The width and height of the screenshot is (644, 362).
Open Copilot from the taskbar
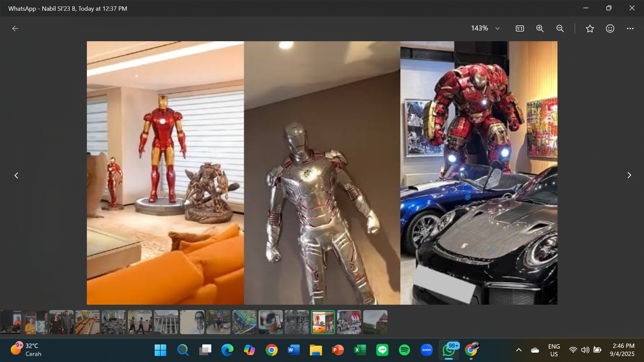249,350
